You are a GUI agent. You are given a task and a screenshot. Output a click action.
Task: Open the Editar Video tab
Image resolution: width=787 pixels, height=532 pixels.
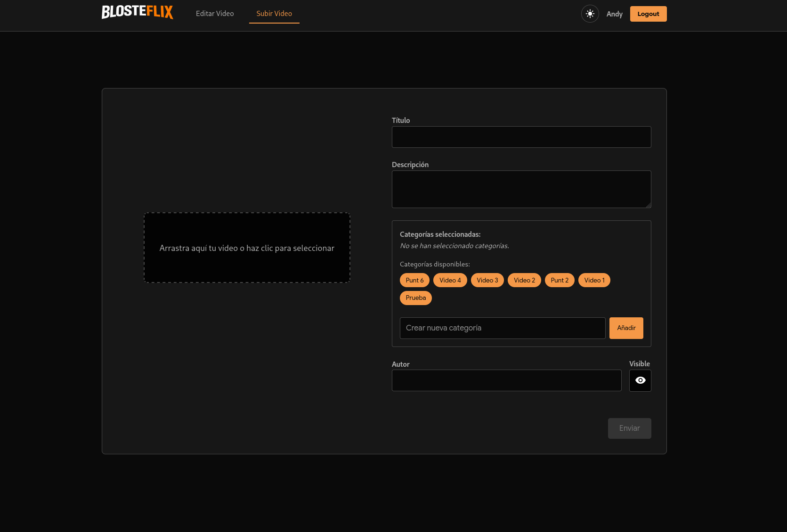(x=215, y=14)
